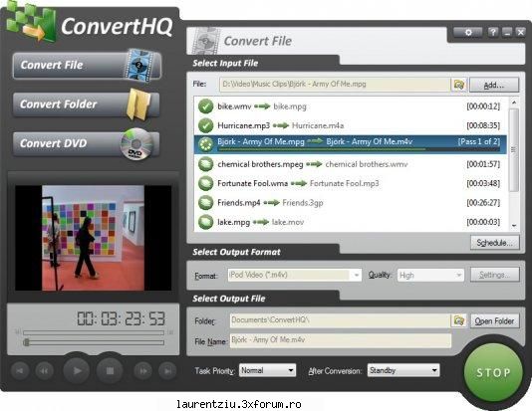Image resolution: width=532 pixels, height=411 pixels.
Task: Open settings with the gear icon
Action: 468,32
